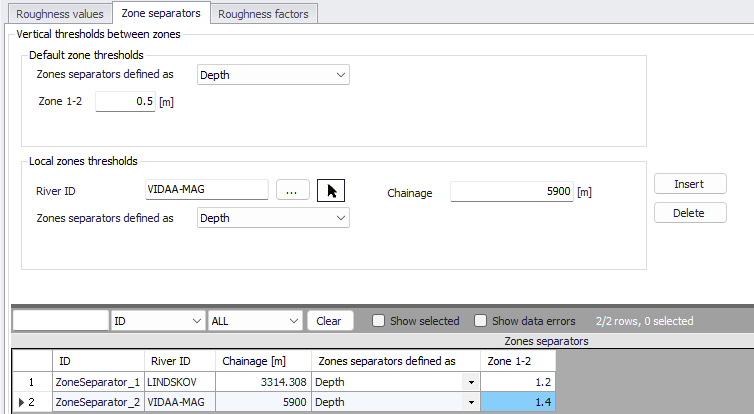Click the 2/2 rows, 0 selected status text

pyautogui.click(x=644, y=321)
